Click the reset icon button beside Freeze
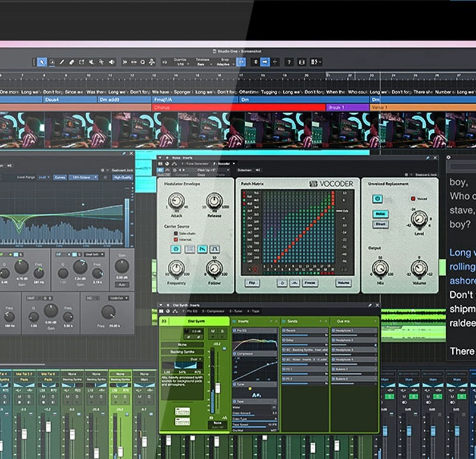The height and width of the screenshot is (459, 476). coord(282,283)
